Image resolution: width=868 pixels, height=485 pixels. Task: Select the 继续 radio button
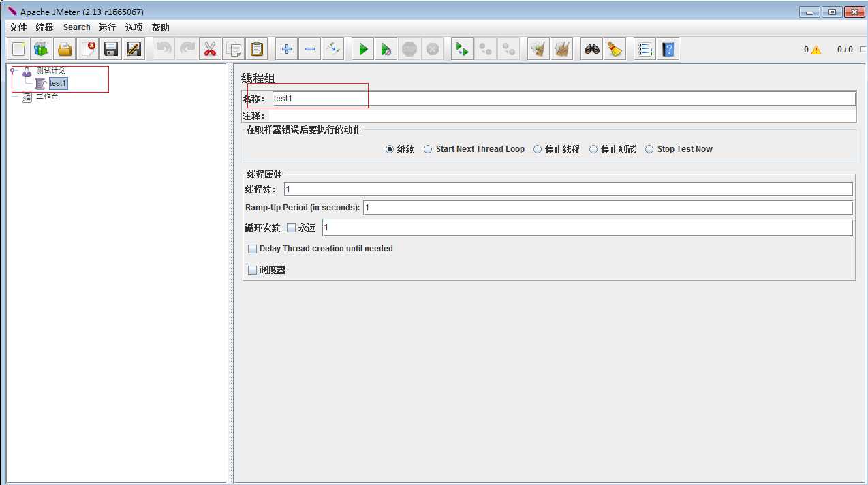tap(390, 149)
